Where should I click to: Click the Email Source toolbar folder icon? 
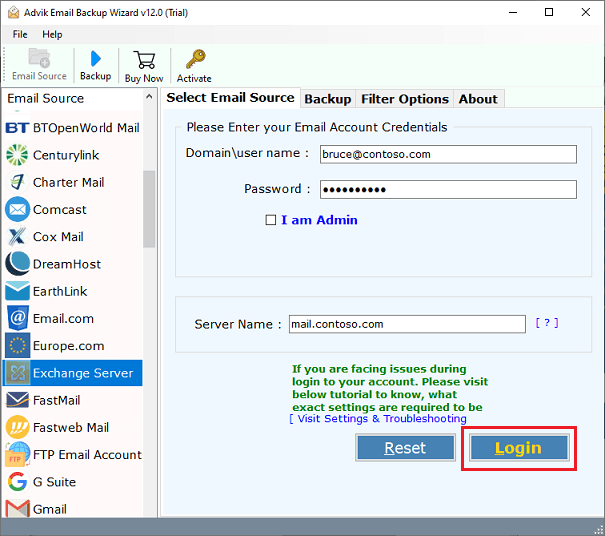[39, 58]
